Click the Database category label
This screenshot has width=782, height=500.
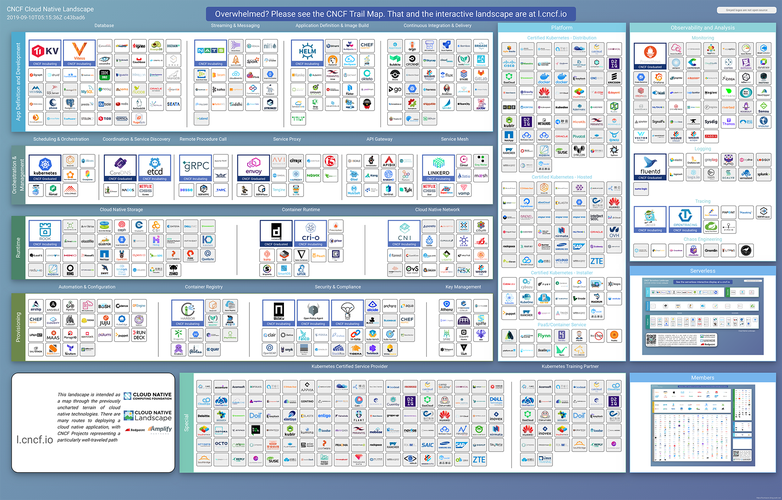pyautogui.click(x=104, y=25)
